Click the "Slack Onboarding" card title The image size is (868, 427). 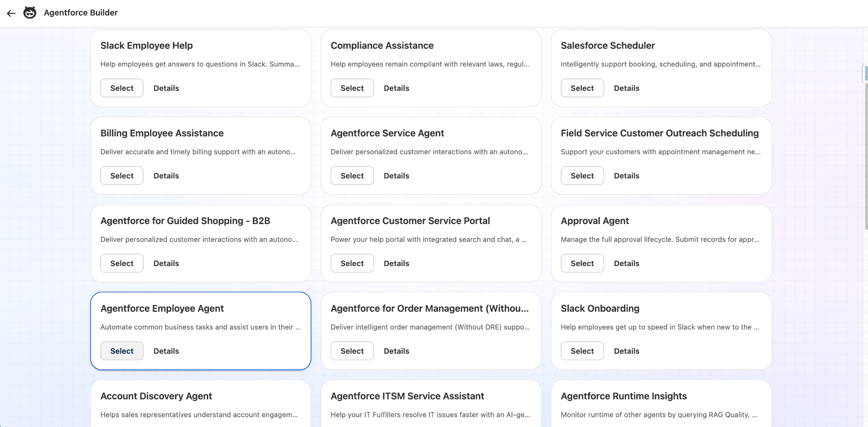[x=600, y=309]
